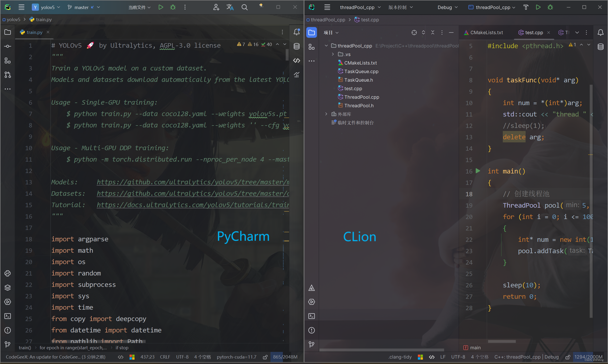Click CLion memory indicator 1294/2000M

point(588,357)
